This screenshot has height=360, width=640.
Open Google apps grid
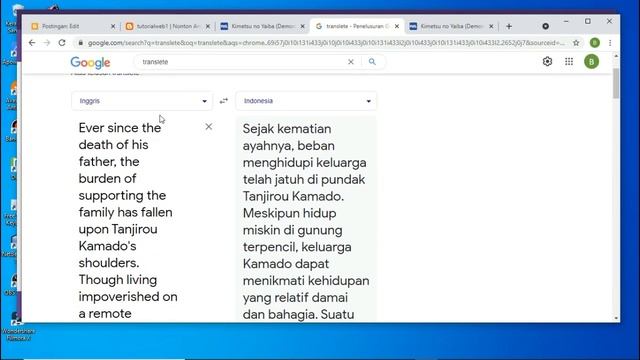tap(569, 62)
